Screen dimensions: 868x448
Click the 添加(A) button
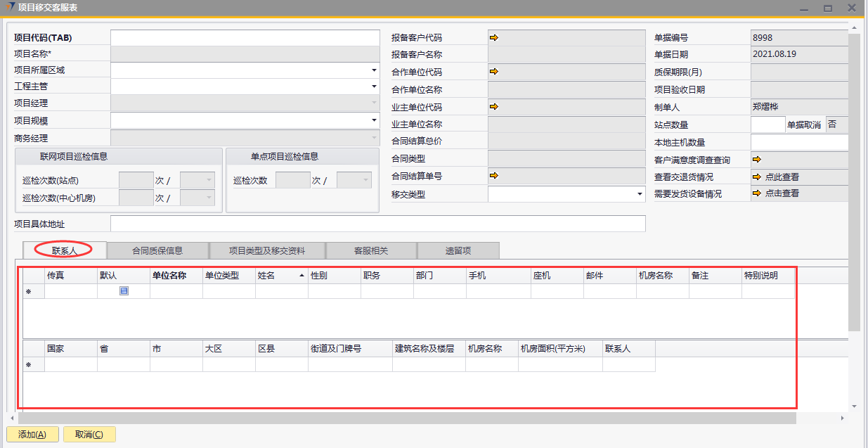[x=32, y=435]
